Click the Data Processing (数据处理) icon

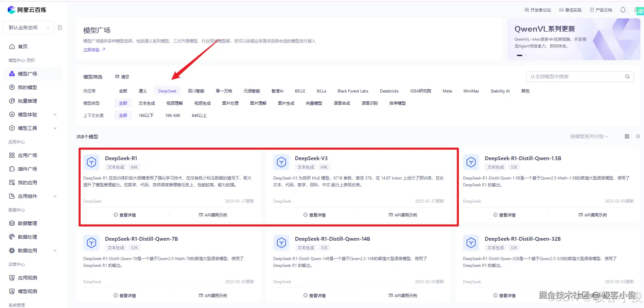click(x=12, y=237)
